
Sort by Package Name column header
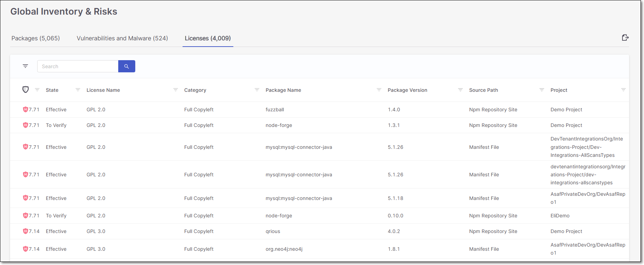pos(283,90)
